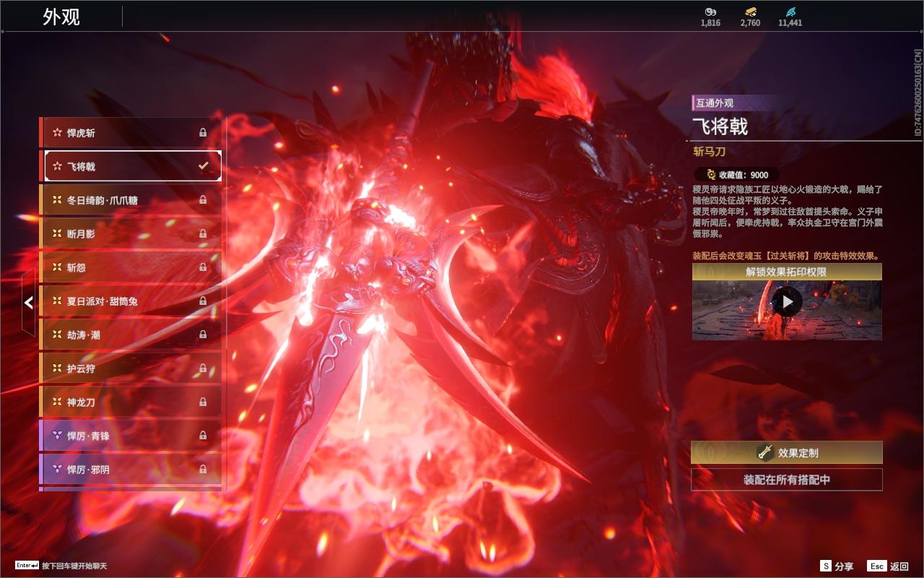Image resolution: width=924 pixels, height=578 pixels.
Task: Click the lock icon on 护云狩 row
Action: [203, 368]
